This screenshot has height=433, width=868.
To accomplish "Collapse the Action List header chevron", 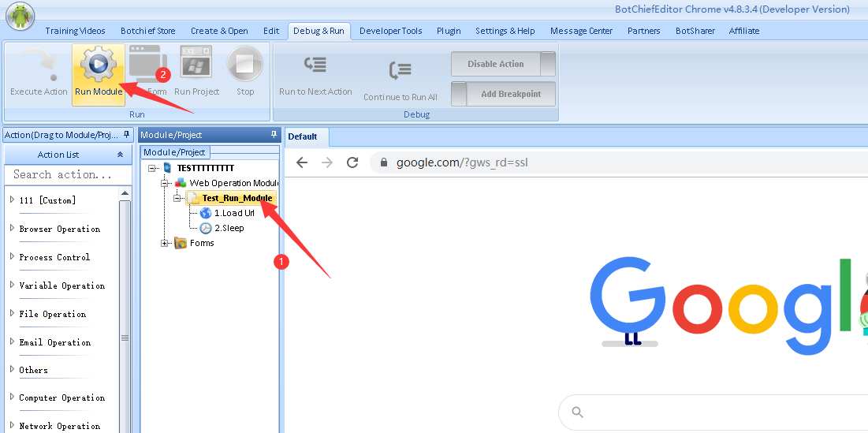I will point(120,155).
